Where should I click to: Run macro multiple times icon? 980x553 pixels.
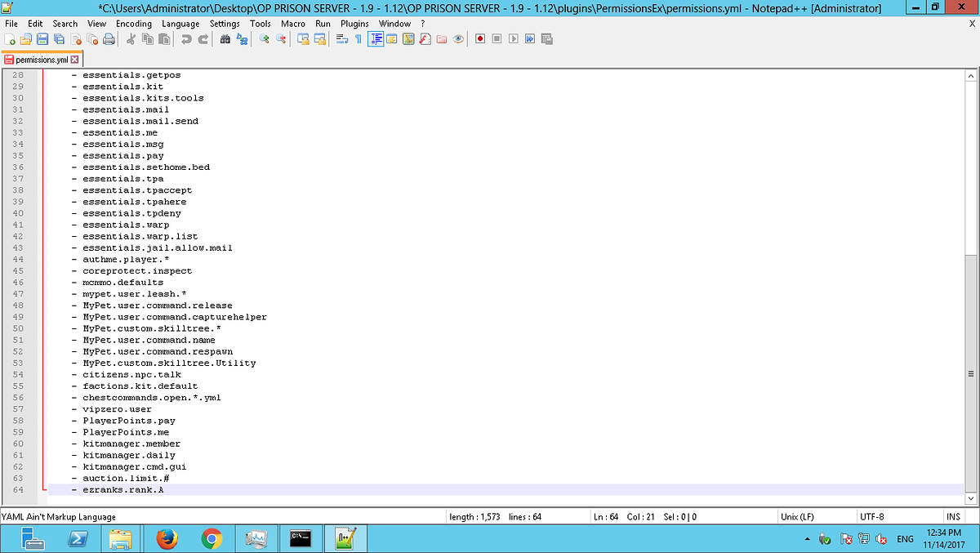pyautogui.click(x=530, y=38)
